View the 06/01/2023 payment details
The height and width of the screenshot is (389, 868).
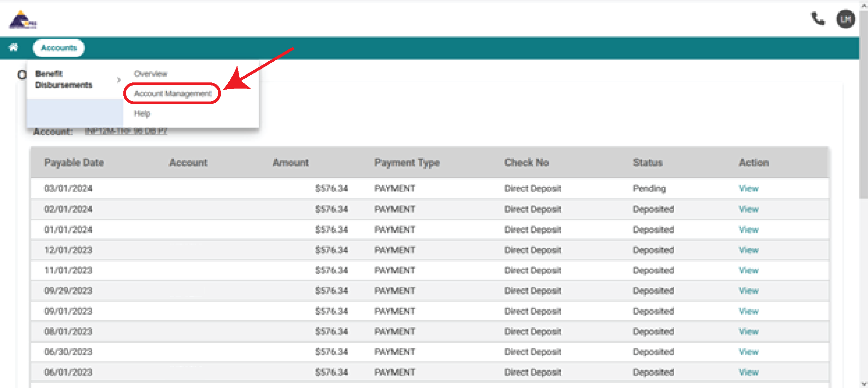click(x=748, y=372)
